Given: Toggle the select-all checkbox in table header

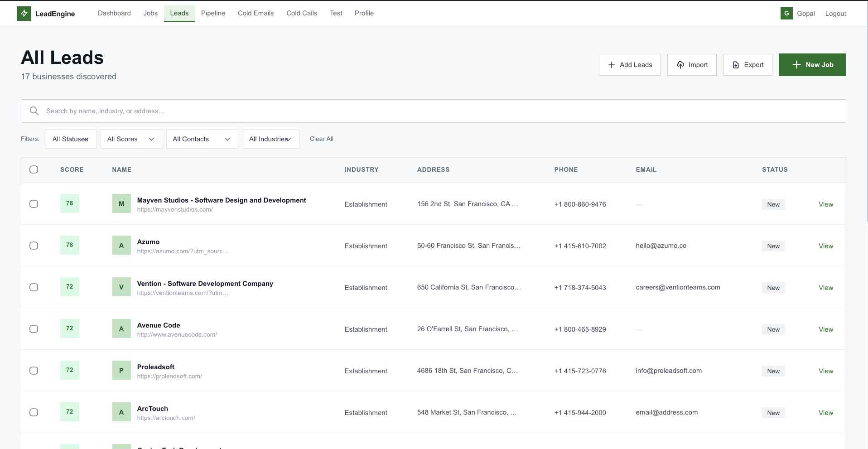Looking at the screenshot, I should point(34,169).
